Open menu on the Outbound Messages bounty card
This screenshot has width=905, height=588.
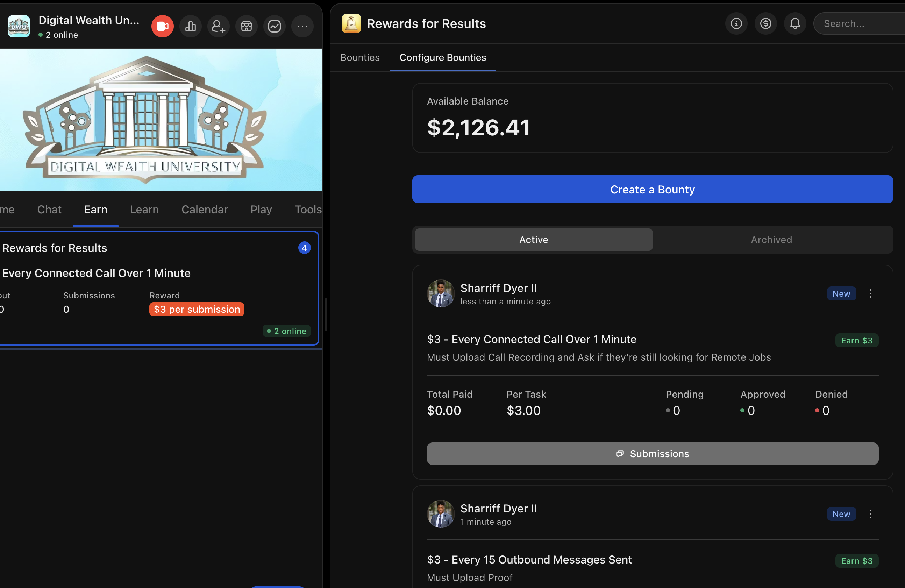871,514
